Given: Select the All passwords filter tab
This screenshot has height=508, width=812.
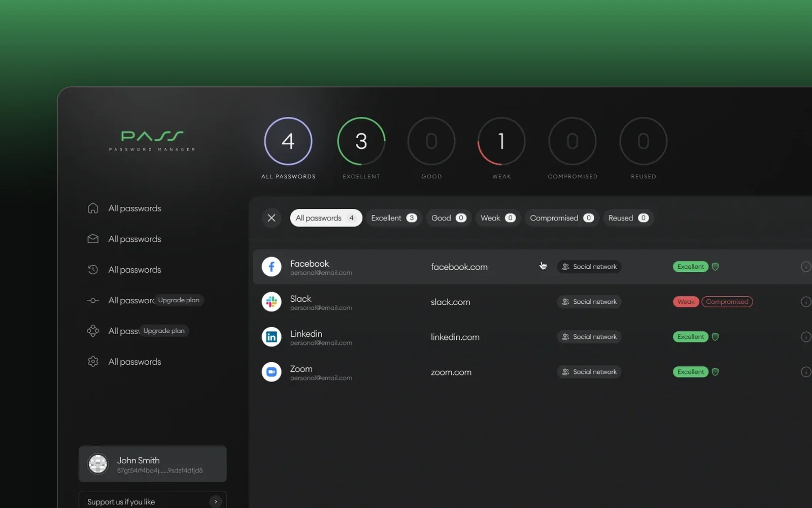Looking at the screenshot, I should click(326, 218).
